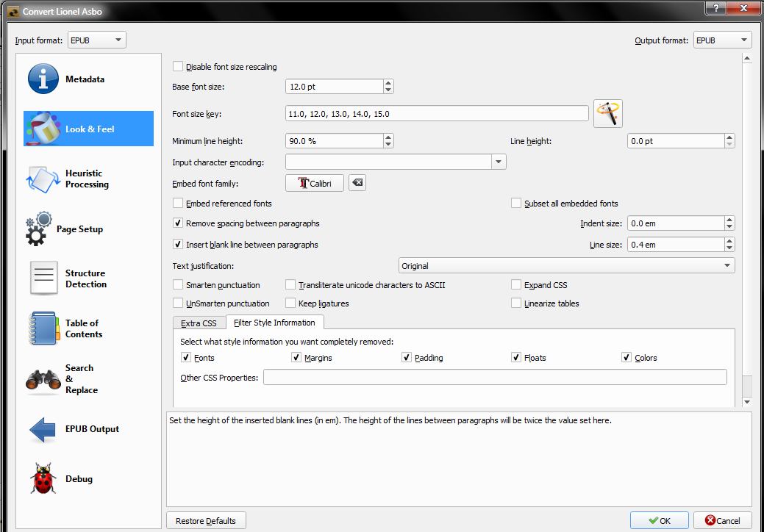This screenshot has height=532, width=764.
Task: Uncheck Floats style filter
Action: tap(516, 357)
